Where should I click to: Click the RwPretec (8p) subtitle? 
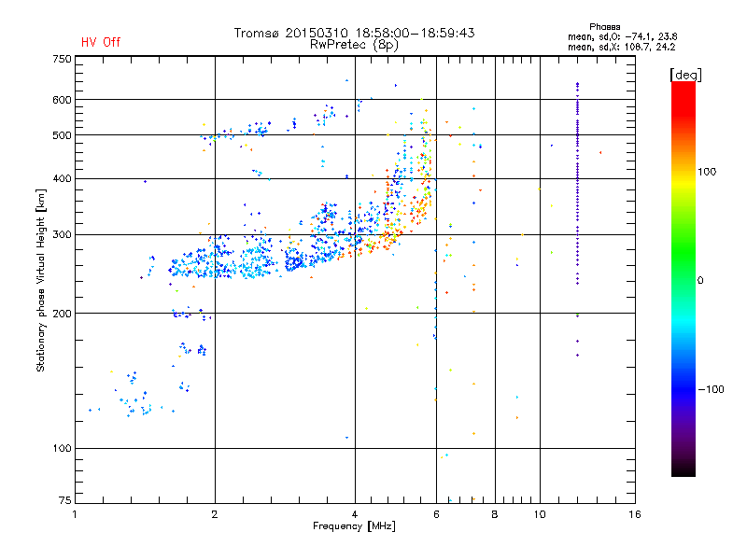(x=355, y=44)
